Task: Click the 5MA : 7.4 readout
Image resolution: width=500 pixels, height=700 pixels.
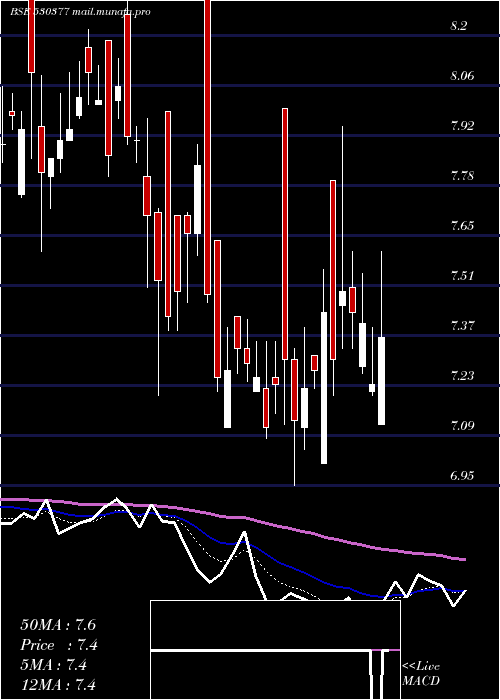Action: click(53, 665)
